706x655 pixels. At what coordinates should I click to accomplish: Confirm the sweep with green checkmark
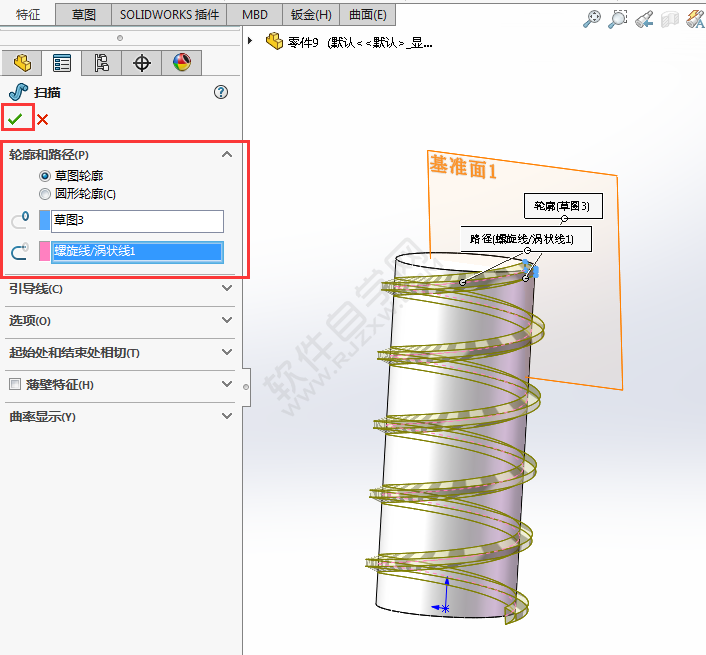(x=15, y=119)
